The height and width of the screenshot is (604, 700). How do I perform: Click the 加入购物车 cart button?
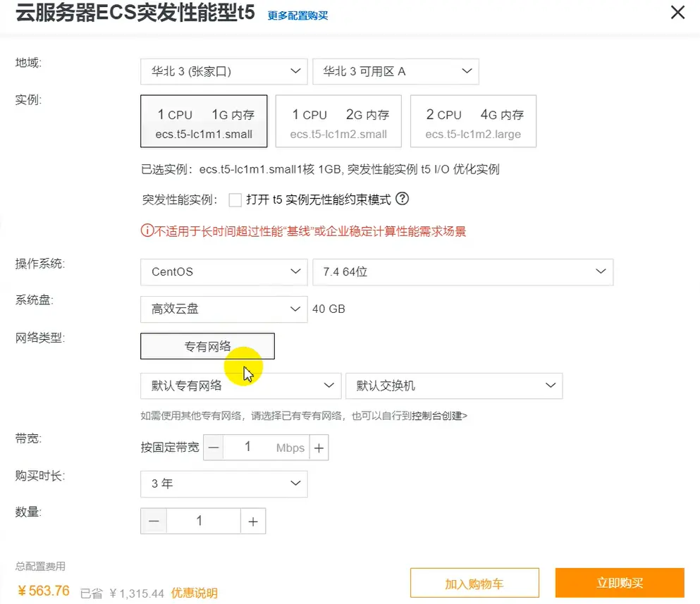[474, 582]
